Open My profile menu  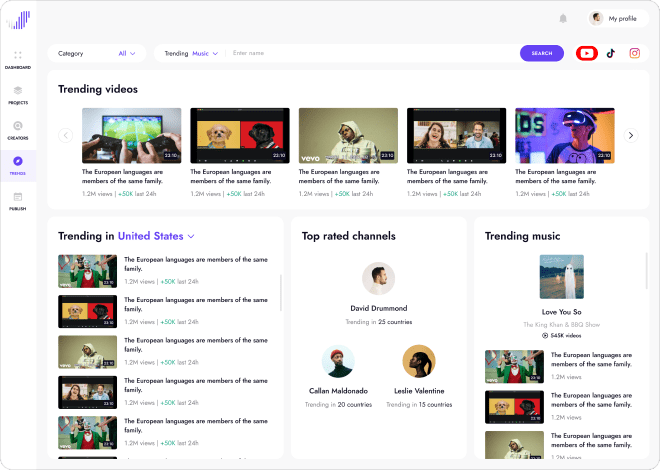613,18
